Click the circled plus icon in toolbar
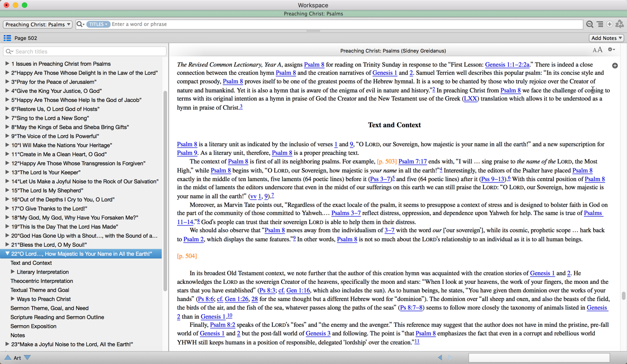 [610, 24]
